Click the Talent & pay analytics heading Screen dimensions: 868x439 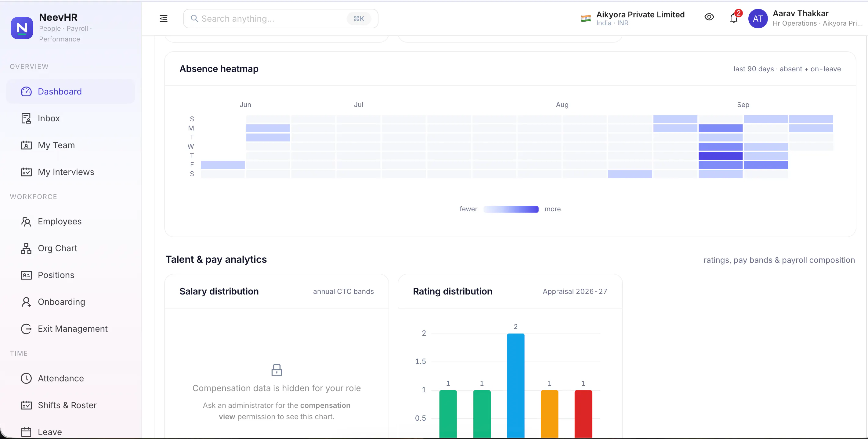(216, 259)
